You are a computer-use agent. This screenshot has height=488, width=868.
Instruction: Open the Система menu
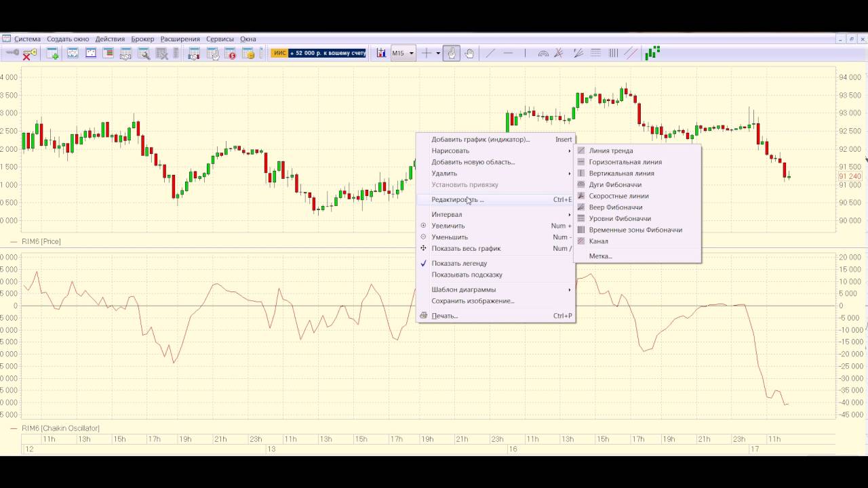coord(27,39)
